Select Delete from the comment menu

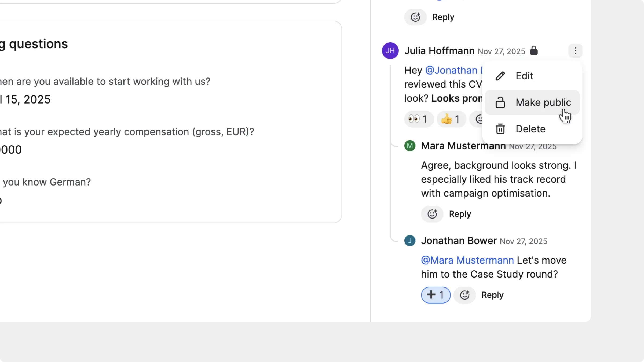click(532, 129)
